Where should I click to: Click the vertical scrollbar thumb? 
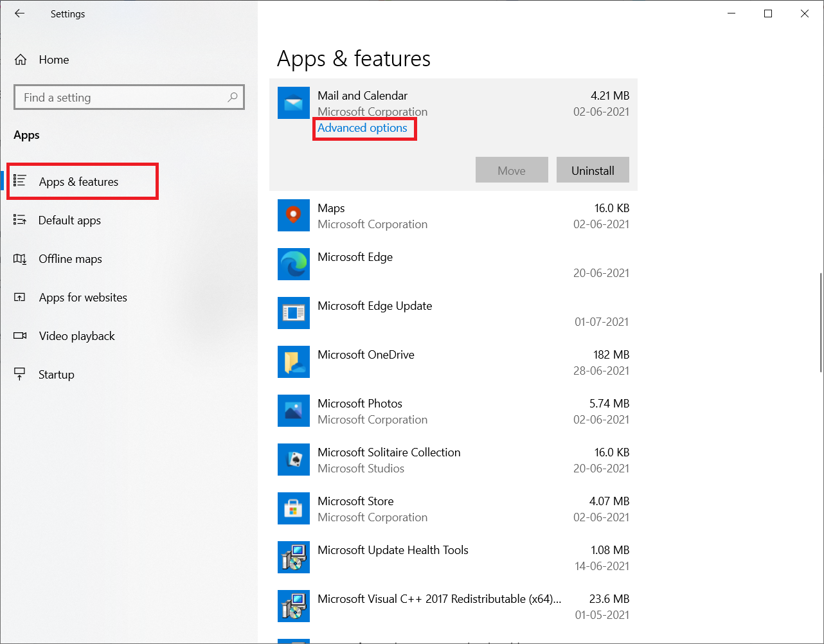click(821, 322)
